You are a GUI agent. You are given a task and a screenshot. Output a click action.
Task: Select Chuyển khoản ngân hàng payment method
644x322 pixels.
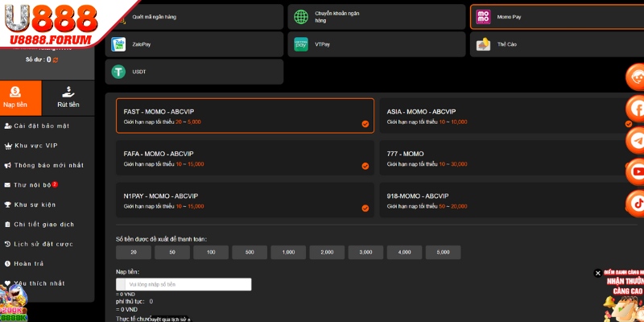(x=377, y=17)
